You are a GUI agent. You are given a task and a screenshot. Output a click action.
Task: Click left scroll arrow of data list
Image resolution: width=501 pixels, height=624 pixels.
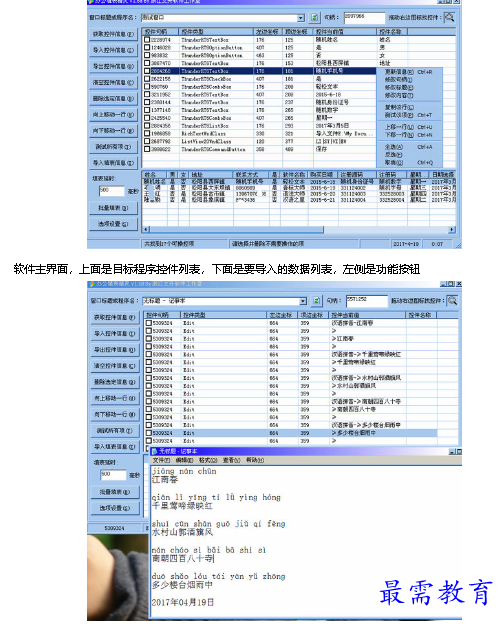click(x=146, y=230)
